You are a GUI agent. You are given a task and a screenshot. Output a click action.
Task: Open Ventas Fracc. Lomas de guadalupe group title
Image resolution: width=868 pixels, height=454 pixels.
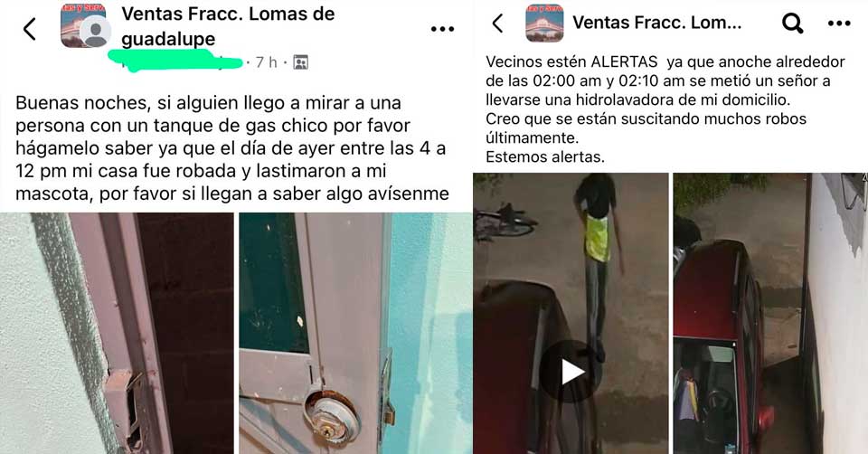[228, 26]
